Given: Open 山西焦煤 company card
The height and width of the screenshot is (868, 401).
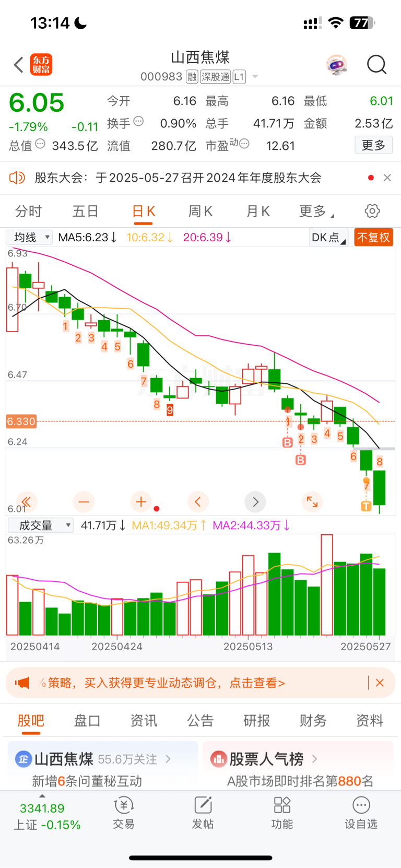Looking at the screenshot, I should [x=103, y=766].
